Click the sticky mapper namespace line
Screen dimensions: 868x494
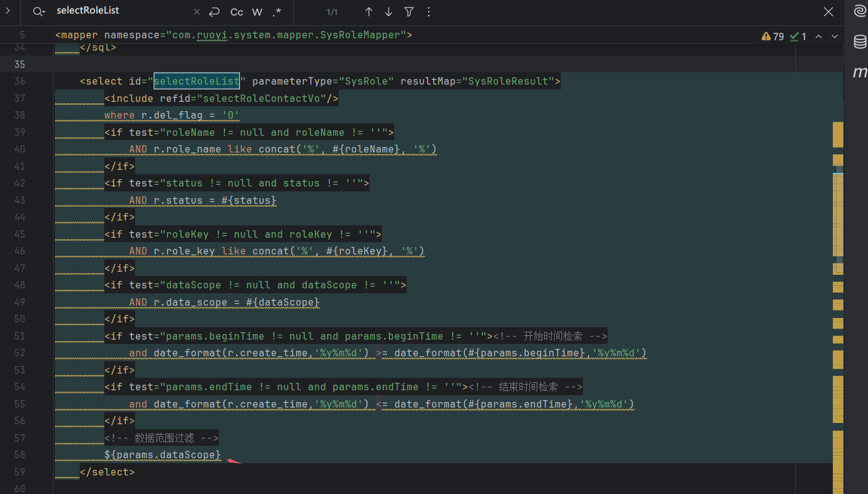tap(234, 35)
